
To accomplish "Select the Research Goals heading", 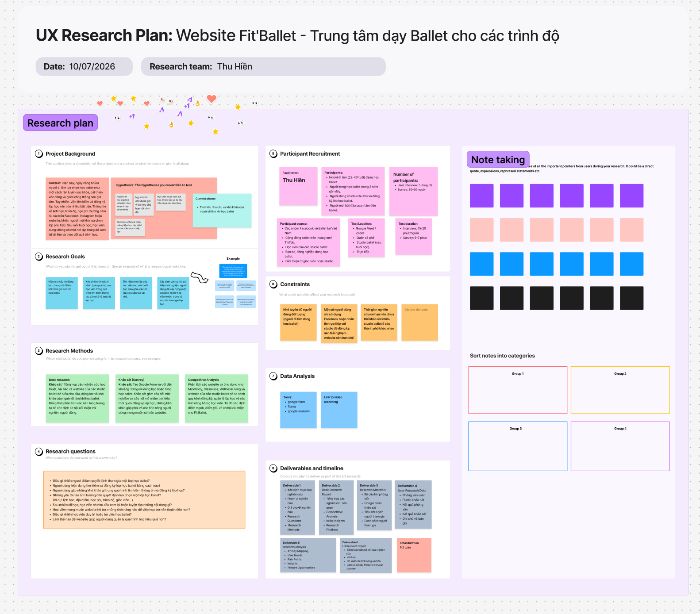I will click(65, 256).
